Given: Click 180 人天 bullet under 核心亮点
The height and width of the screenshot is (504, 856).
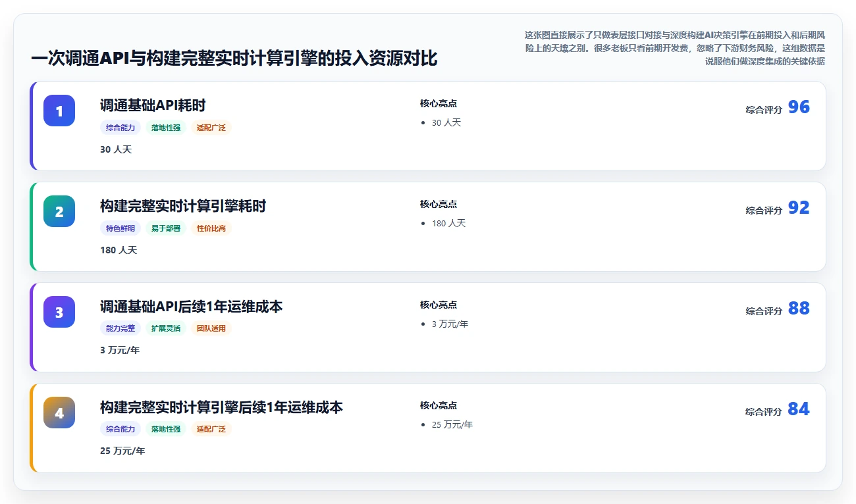Looking at the screenshot, I should click(x=449, y=223).
